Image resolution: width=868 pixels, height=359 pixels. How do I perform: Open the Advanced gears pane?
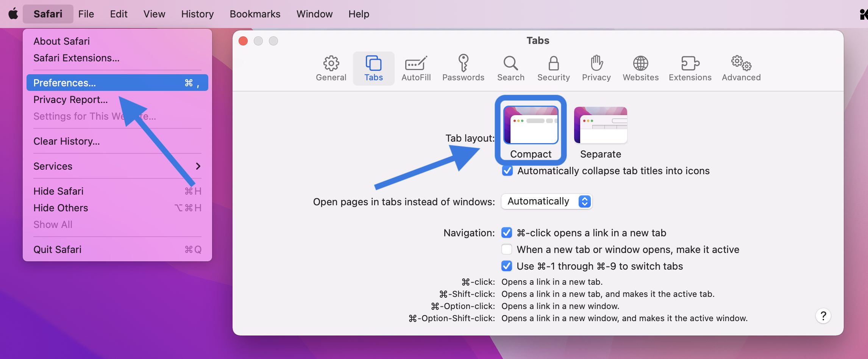coord(741,69)
